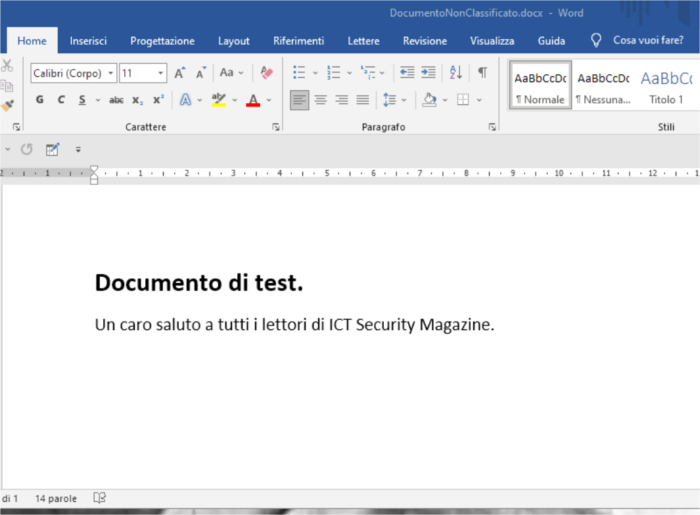This screenshot has height=515, width=700.
Task: Toggle bold G formatting
Action: pyautogui.click(x=40, y=100)
